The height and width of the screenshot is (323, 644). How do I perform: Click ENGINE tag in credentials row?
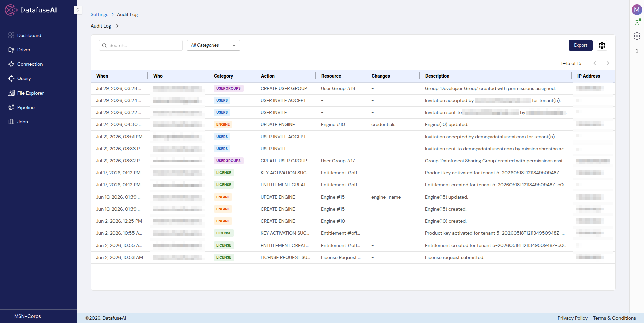223,124
